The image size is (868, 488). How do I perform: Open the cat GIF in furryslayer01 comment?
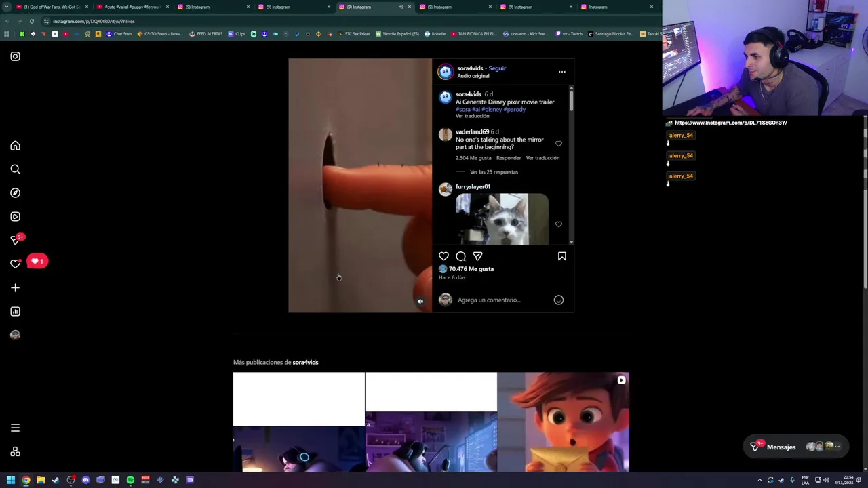[502, 219]
